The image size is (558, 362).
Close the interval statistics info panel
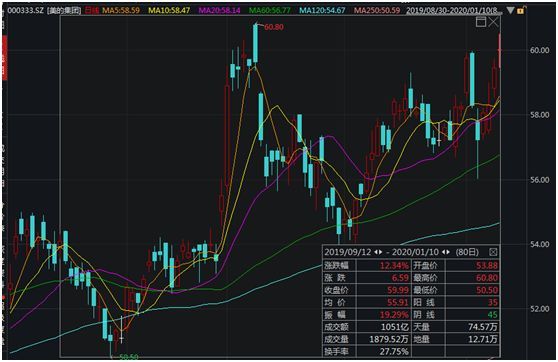tap(493, 252)
